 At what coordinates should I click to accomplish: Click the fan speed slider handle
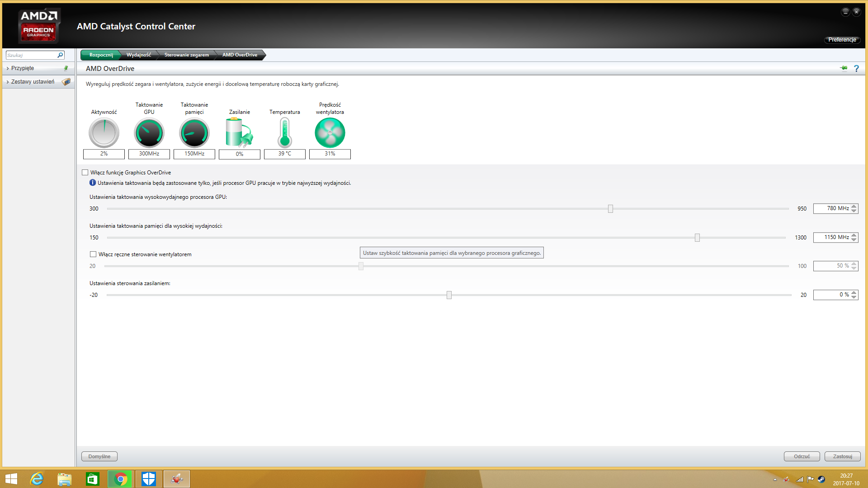coord(361,266)
